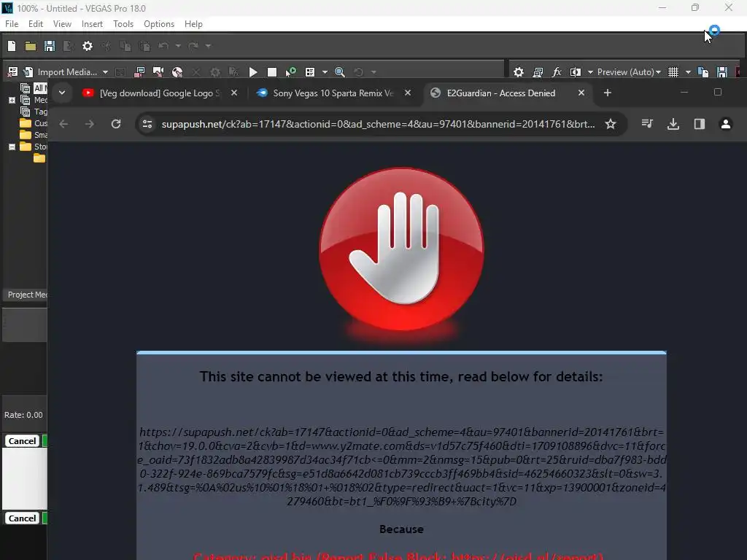Start preview with the Play button
747x560 pixels.
pyautogui.click(x=253, y=72)
